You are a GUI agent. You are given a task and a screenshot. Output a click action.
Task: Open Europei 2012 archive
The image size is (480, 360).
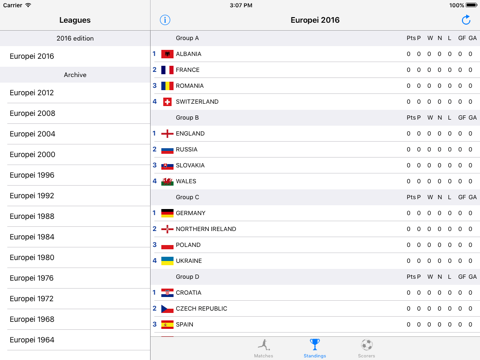click(75, 93)
